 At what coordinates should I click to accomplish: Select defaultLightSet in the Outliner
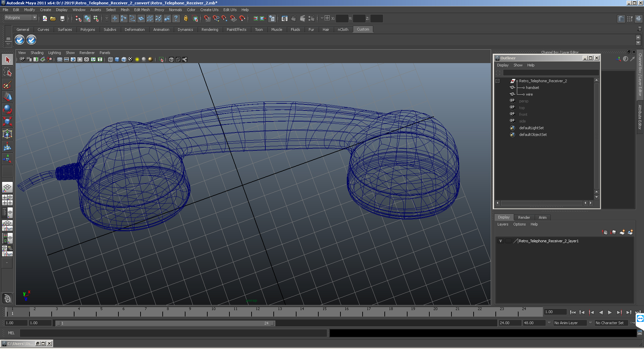(x=531, y=128)
